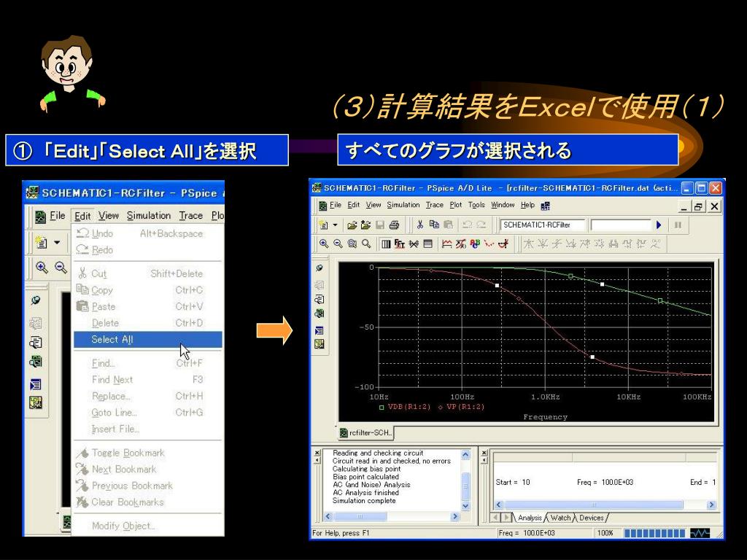Close the output log panel with its X
Screen dimensions: 747x560
[x=317, y=453]
